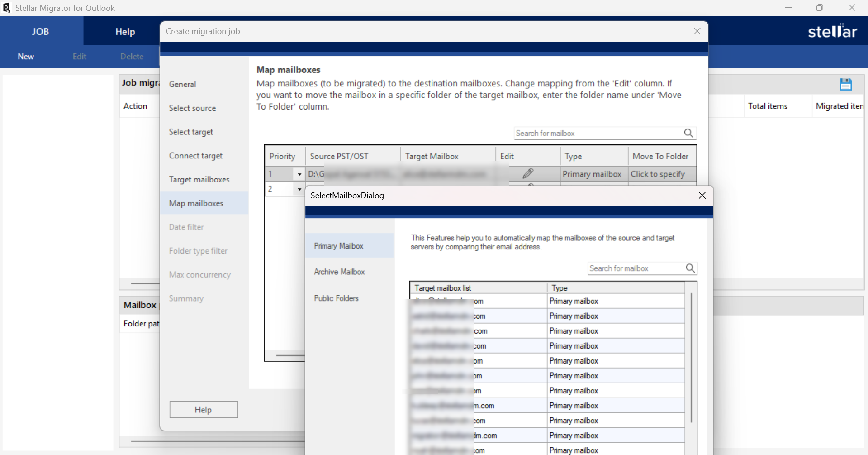Viewport: 868px width, 455px height.
Task: Click the vertical scrollbar of the target mailbox list
Action: tap(691, 358)
